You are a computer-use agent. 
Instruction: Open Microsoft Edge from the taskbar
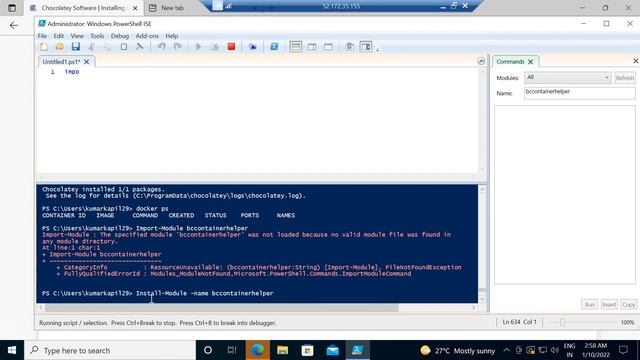click(x=258, y=350)
